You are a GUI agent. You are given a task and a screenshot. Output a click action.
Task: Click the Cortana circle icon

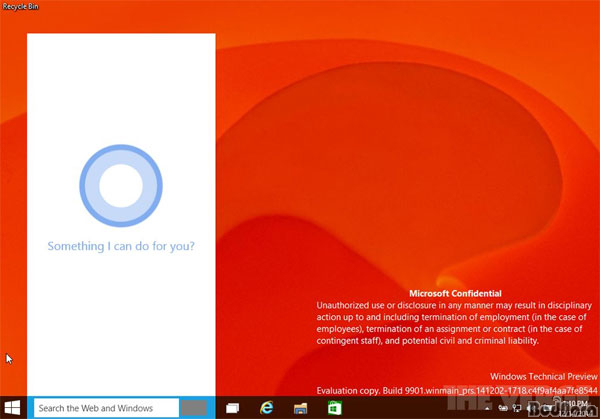point(121,186)
